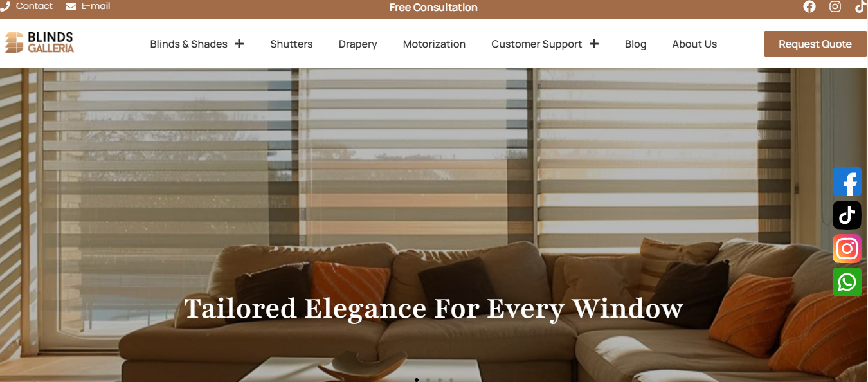Open the Shutters menu item
Screen dimensions: 868x382
coord(291,44)
